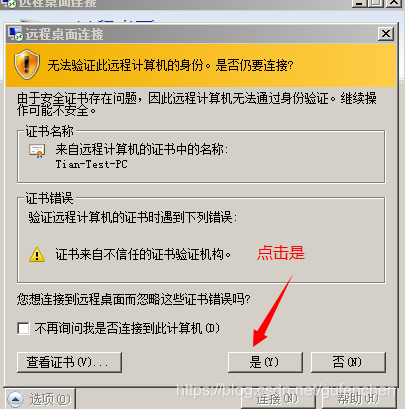Viewport: 405px width, 409px height.
Task: Close the certificate warning dialog
Action: [386, 34]
